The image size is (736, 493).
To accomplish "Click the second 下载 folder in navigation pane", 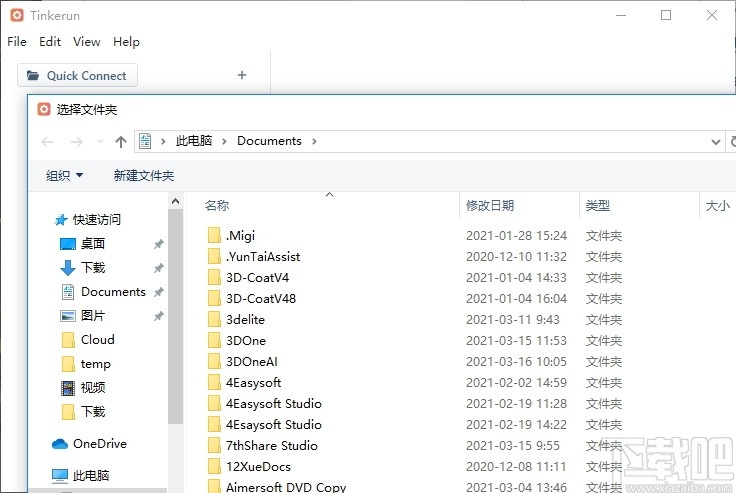I will tap(93, 411).
